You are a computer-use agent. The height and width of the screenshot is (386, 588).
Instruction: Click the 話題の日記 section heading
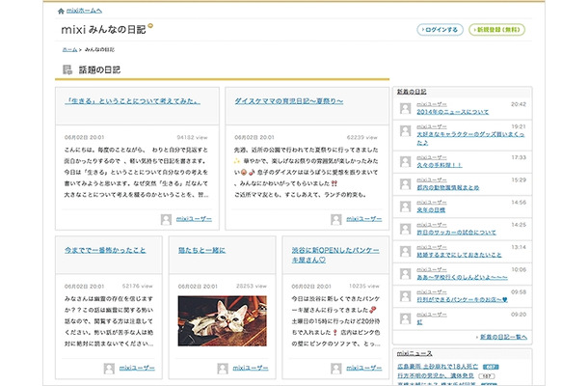tap(99, 69)
